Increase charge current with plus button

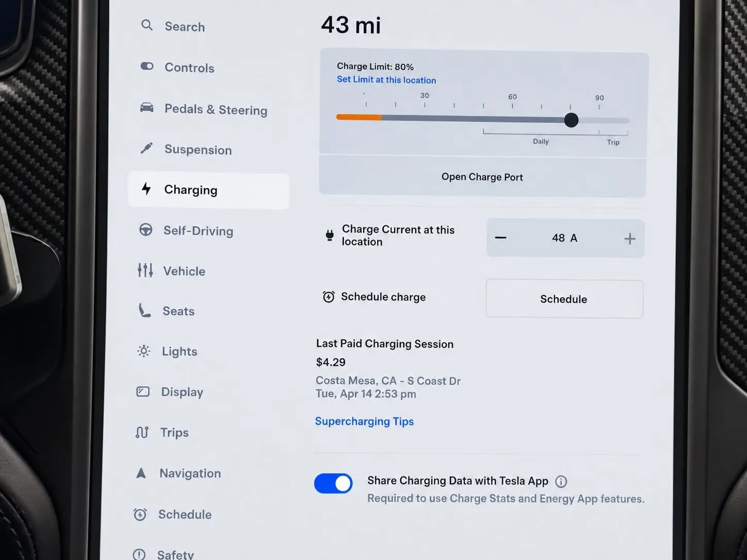coord(630,239)
